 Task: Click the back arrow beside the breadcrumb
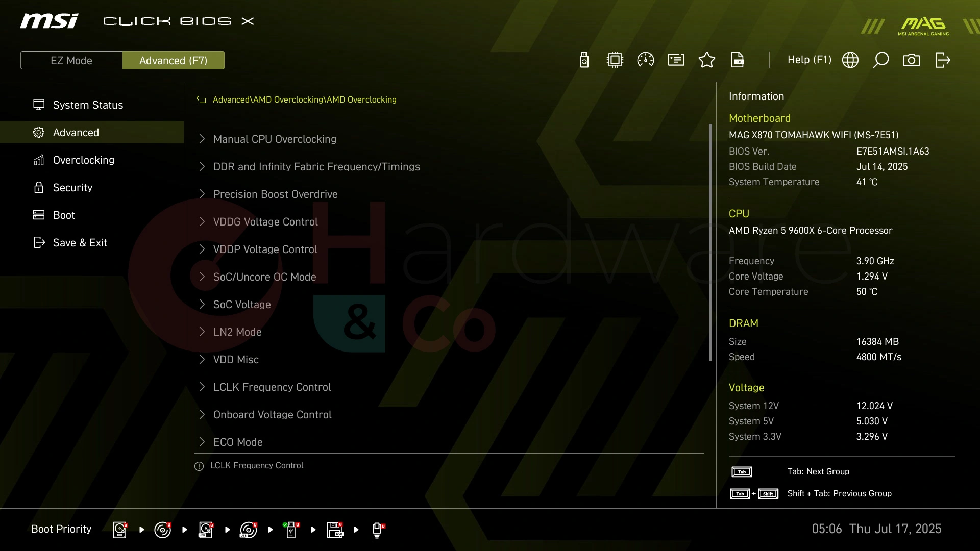coord(201,100)
